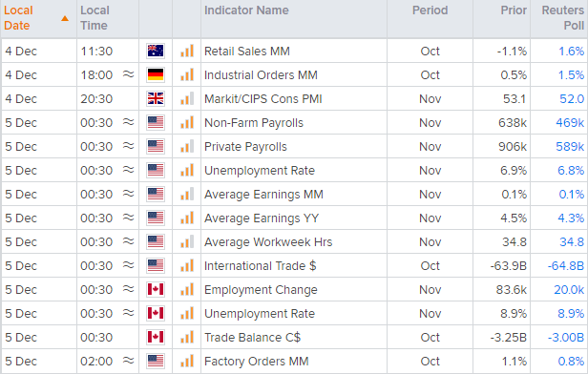Open the Non-Farm Payrolls indicator

(x=254, y=123)
